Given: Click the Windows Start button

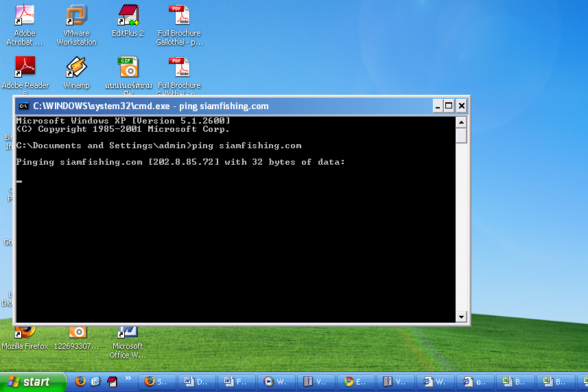Looking at the screenshot, I should [x=33, y=382].
